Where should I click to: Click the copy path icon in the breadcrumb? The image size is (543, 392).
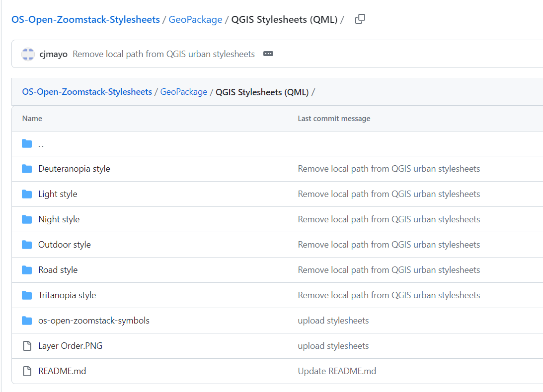360,18
